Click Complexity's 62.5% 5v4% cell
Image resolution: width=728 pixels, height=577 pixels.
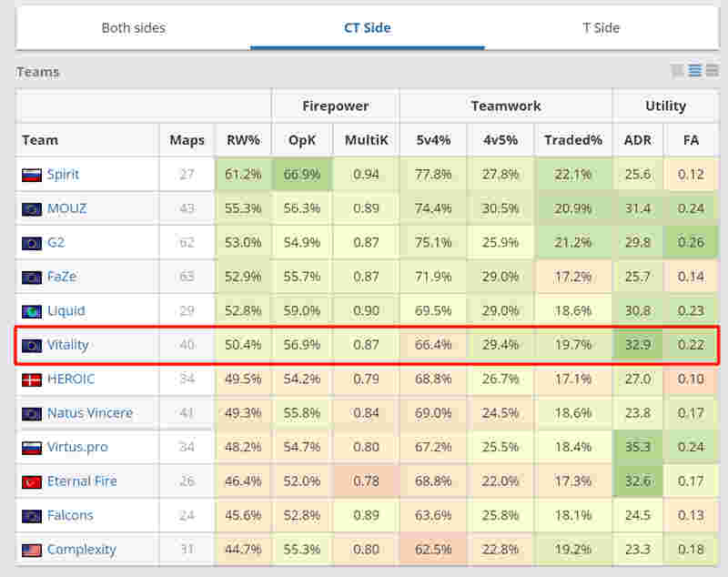point(433,550)
